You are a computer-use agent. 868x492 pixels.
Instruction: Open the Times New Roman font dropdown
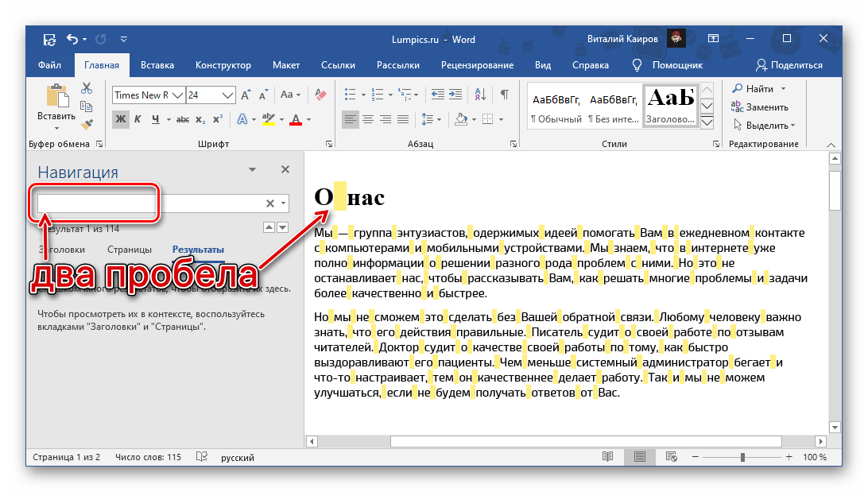[x=177, y=95]
